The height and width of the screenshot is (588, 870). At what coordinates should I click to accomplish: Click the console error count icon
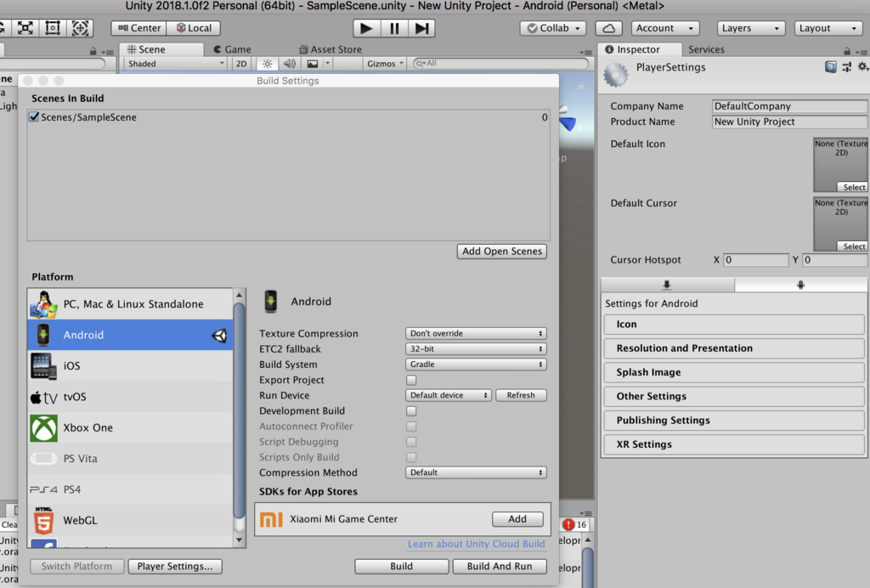coord(575,525)
